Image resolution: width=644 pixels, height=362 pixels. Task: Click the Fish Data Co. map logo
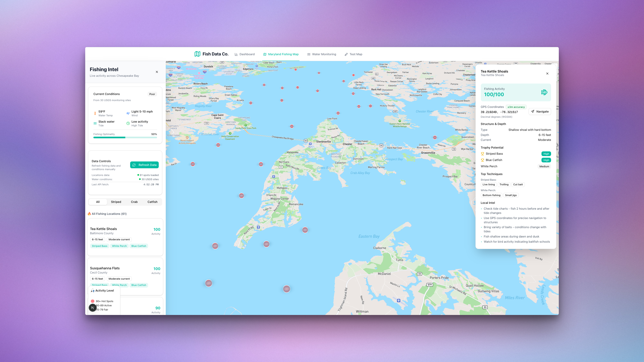point(197,54)
